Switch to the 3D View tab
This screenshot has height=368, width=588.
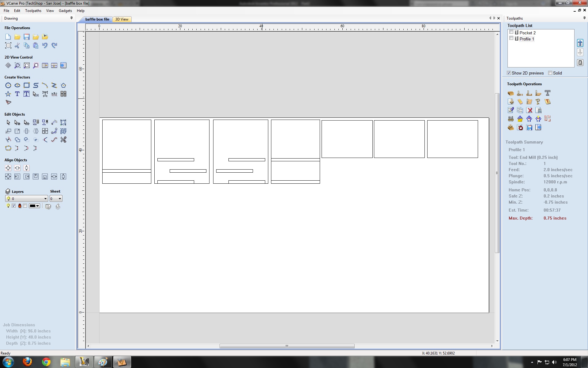[122, 19]
